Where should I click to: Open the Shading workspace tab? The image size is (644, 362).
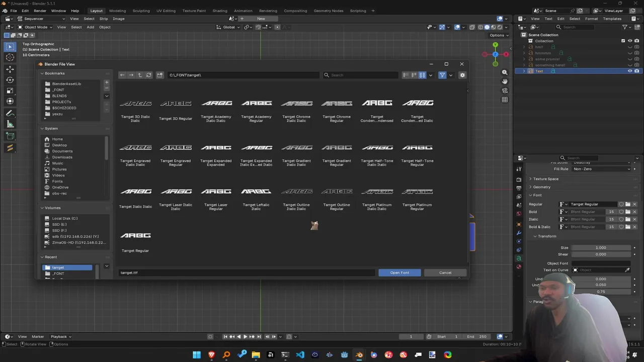[219, 11]
